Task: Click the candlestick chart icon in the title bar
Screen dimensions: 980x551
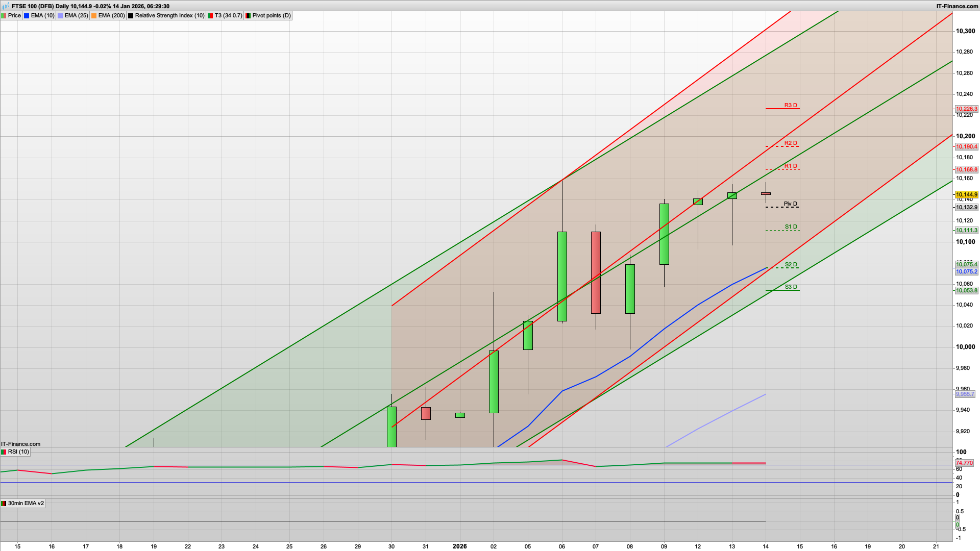Action: pyautogui.click(x=6, y=6)
